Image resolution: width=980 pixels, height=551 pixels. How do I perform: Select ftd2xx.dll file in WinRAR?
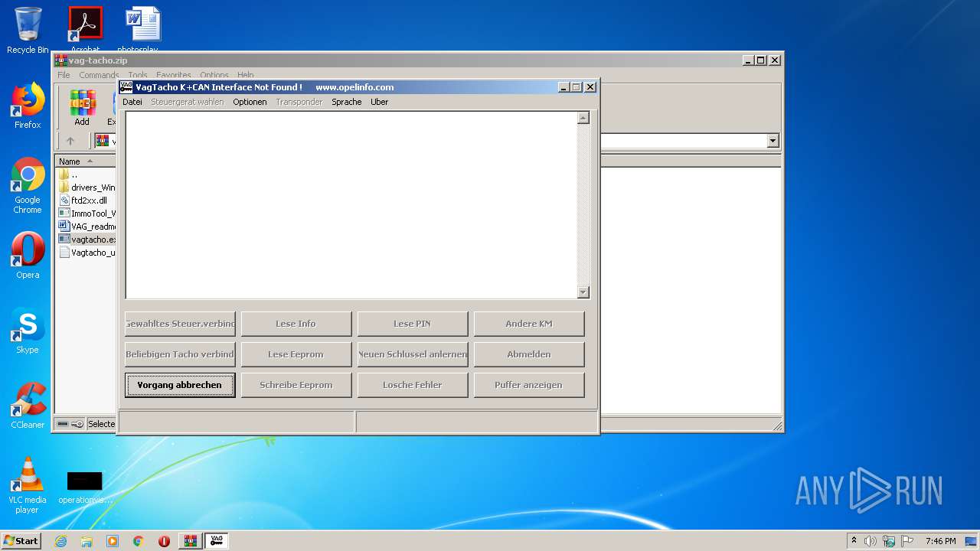pyautogui.click(x=83, y=201)
